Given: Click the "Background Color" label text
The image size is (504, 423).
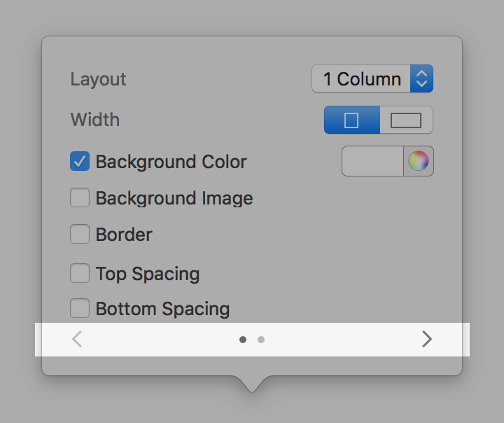Looking at the screenshot, I should 171,162.
